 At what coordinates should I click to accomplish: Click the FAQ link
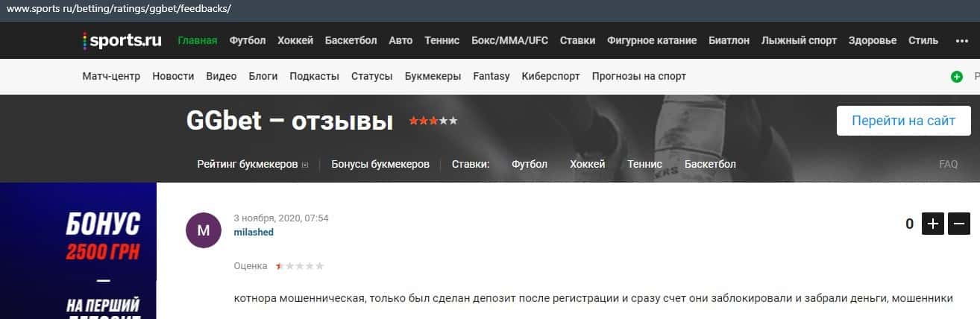(x=949, y=164)
